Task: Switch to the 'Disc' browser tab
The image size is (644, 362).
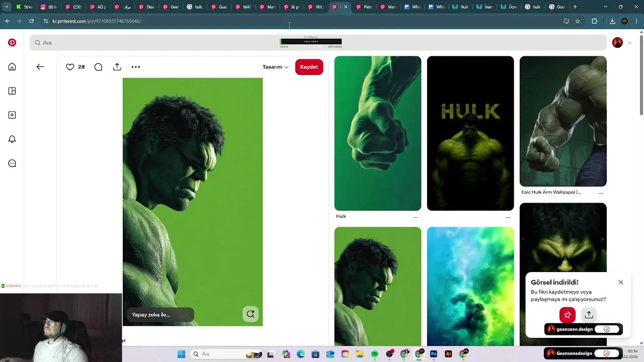Action: [146, 7]
